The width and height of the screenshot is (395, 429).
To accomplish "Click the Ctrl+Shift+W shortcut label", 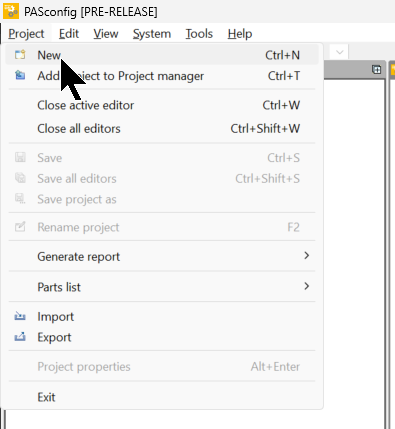I will pyautogui.click(x=265, y=128).
